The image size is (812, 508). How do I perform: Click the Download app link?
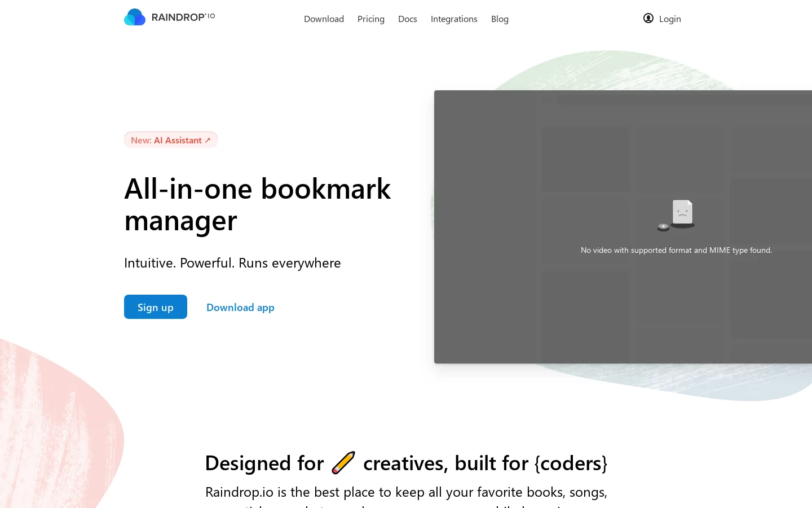coord(240,307)
